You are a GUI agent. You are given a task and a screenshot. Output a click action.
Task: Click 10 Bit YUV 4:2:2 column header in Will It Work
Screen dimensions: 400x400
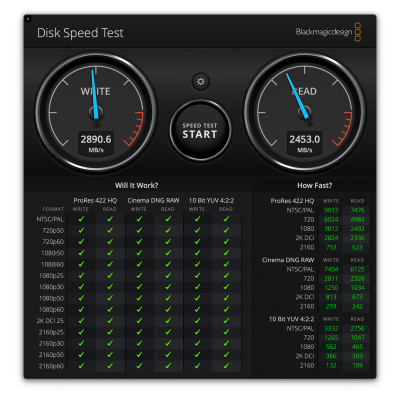[x=211, y=200]
